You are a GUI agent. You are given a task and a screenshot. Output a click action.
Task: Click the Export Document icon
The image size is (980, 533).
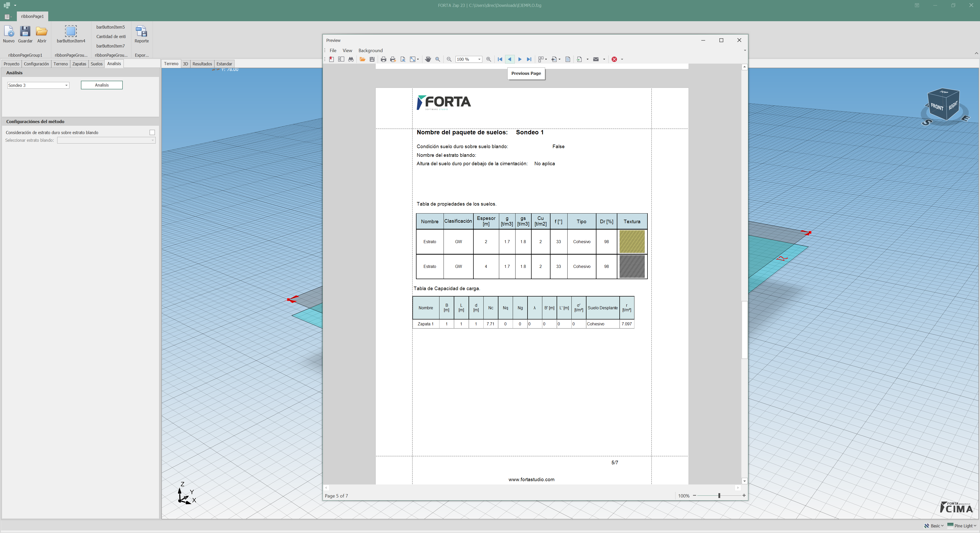tap(579, 60)
